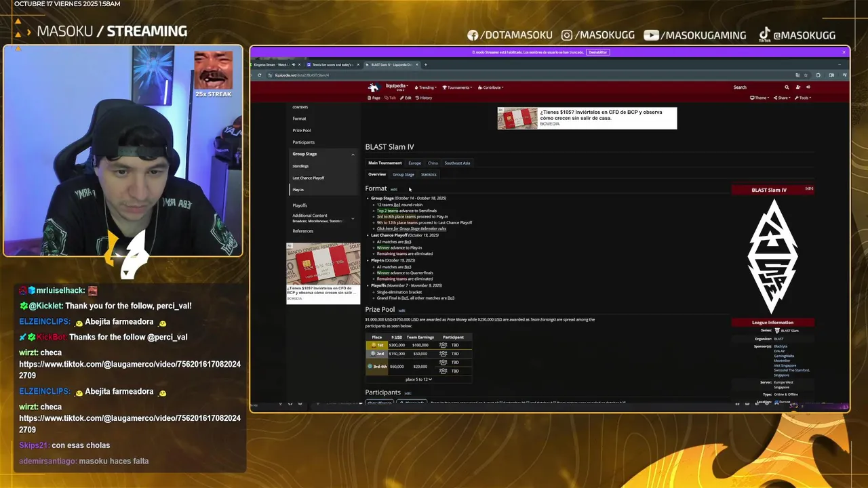868x488 pixels.
Task: Click the Liquipedia horse logo
Action: (373, 87)
